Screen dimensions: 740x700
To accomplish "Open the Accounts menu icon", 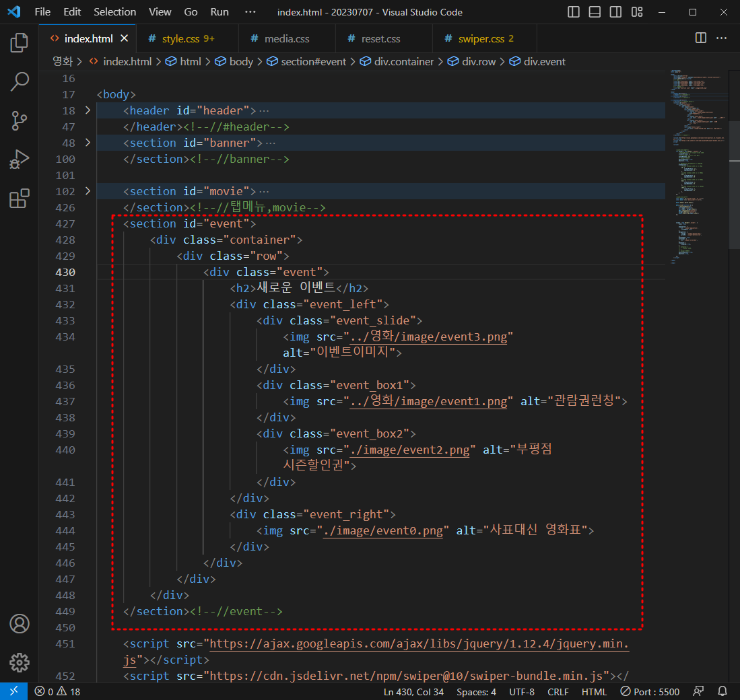I will 20,623.
